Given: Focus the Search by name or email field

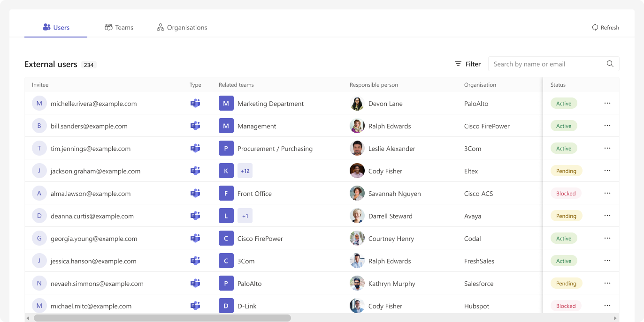Looking at the screenshot, I should (546, 64).
